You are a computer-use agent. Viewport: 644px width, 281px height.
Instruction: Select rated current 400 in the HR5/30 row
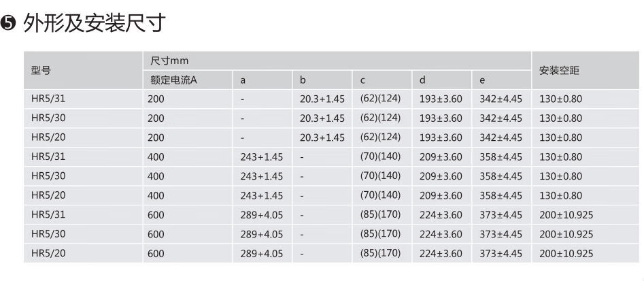(156, 176)
